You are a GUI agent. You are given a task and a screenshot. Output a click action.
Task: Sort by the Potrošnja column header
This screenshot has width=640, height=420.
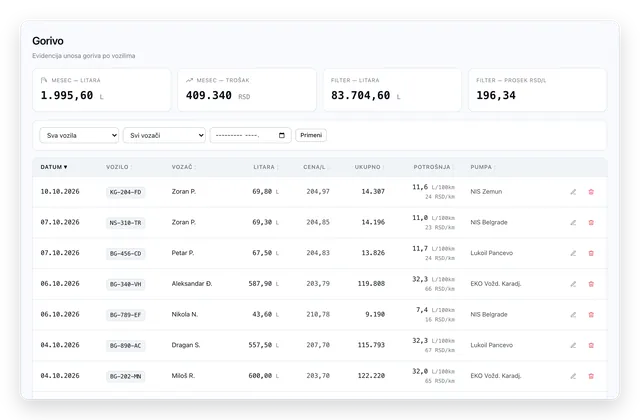(x=433, y=167)
